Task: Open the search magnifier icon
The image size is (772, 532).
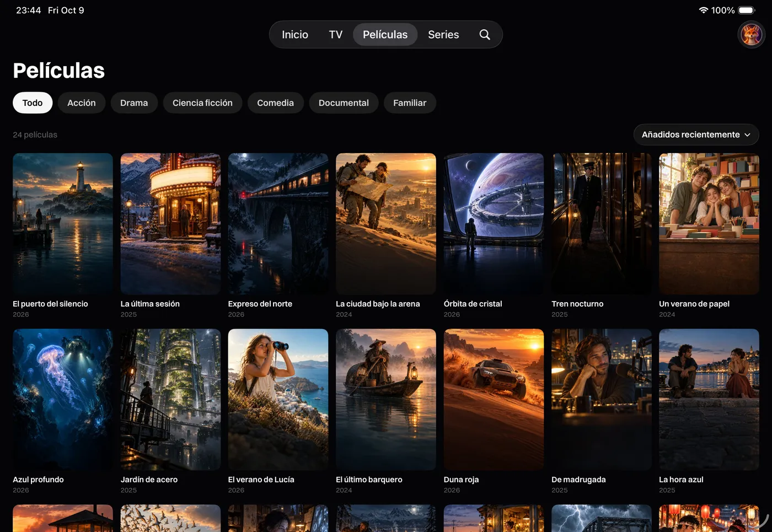Action: pyautogui.click(x=485, y=35)
